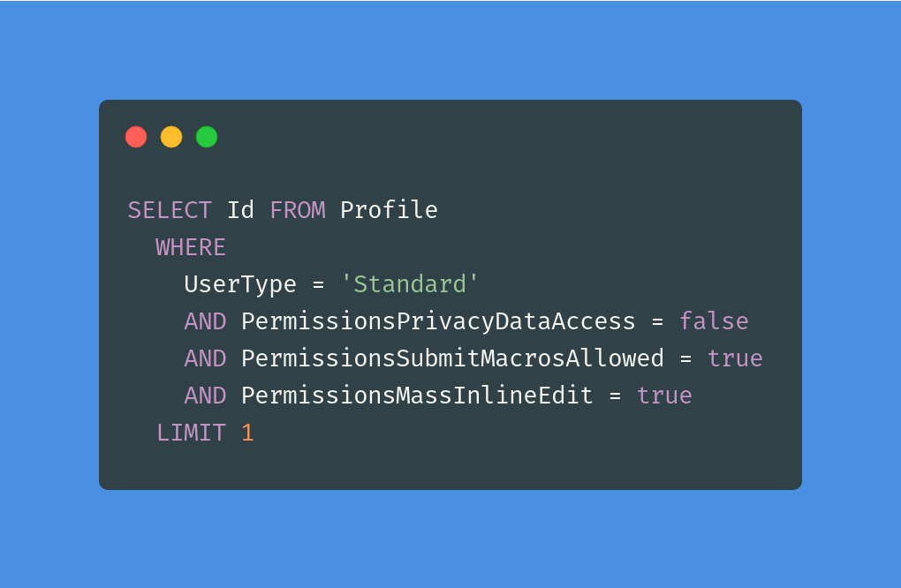Click AND before PermissionsPrivacyDataAccess
The height and width of the screenshot is (588, 901).
tap(205, 321)
